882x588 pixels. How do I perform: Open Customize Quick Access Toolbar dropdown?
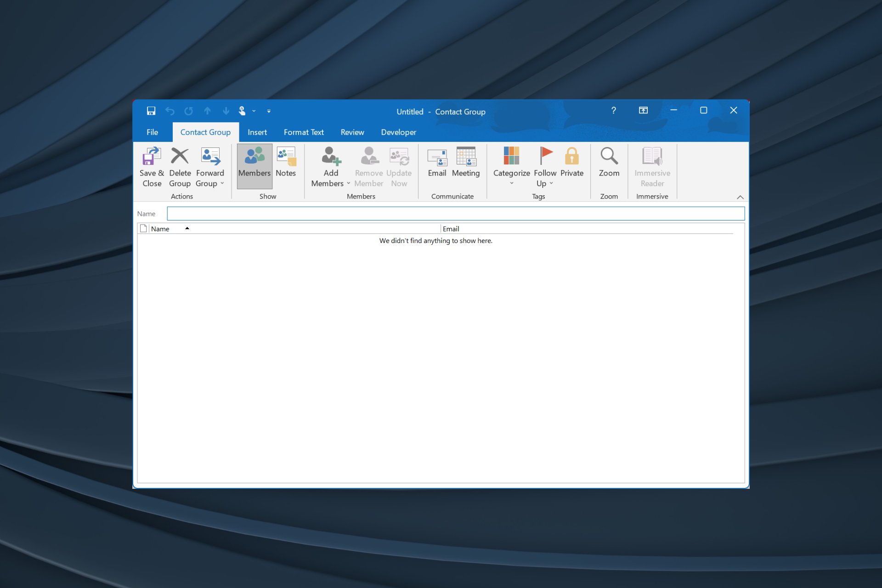269,111
